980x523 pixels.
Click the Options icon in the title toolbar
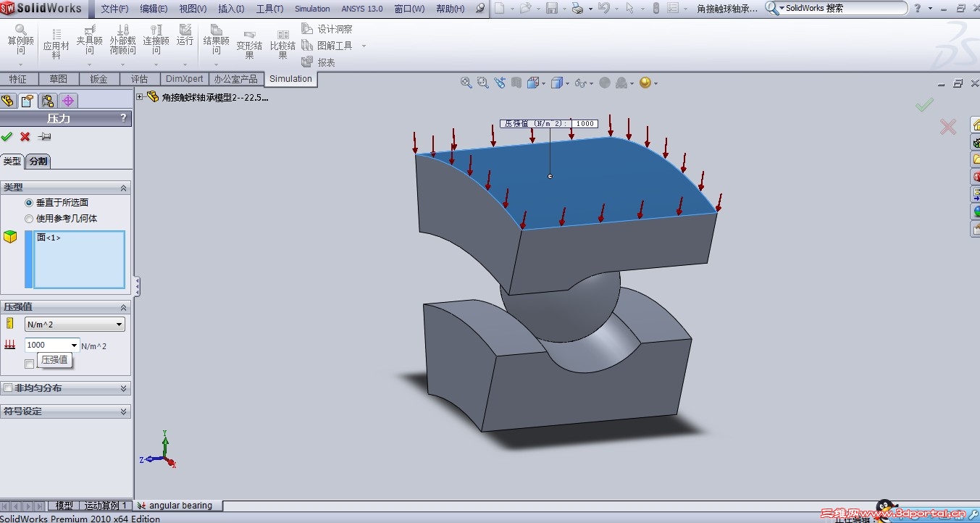click(672, 9)
